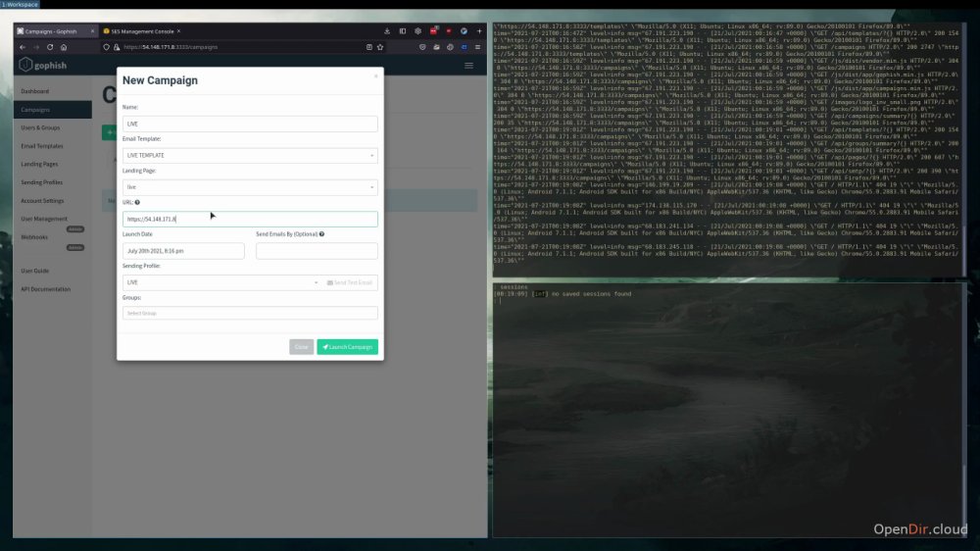
Task: Open the Firefox downloads panel
Action: tap(387, 30)
